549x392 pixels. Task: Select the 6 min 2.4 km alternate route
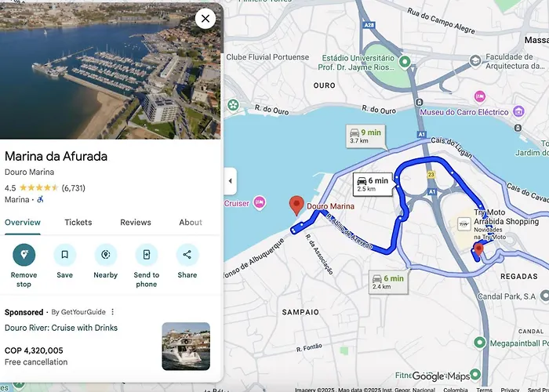click(388, 282)
